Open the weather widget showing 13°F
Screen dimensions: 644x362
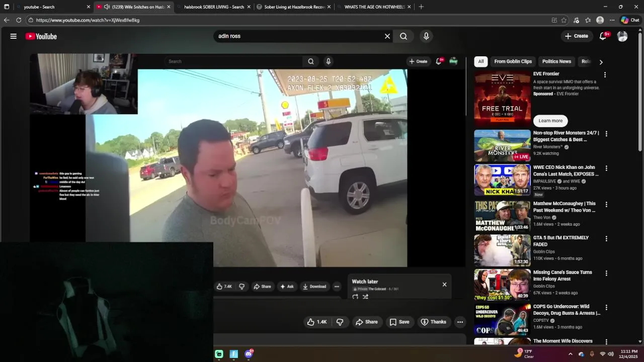pyautogui.click(x=524, y=354)
